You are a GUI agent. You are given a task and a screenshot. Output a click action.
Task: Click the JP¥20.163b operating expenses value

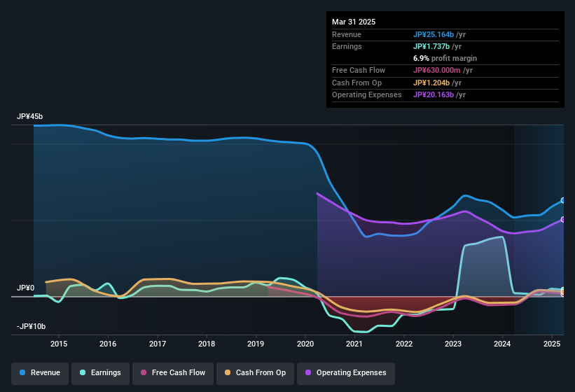(x=434, y=95)
